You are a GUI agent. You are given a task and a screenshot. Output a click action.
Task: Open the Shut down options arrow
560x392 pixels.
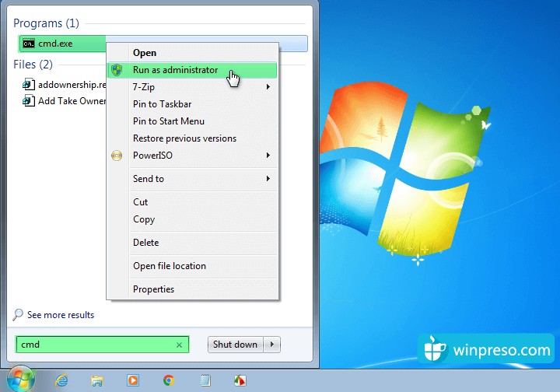[x=272, y=345]
